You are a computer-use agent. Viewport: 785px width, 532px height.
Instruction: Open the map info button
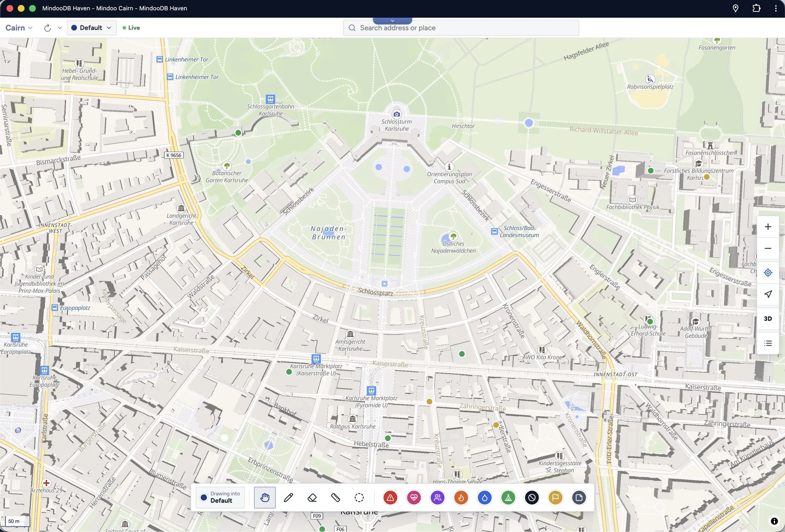[x=774, y=521]
